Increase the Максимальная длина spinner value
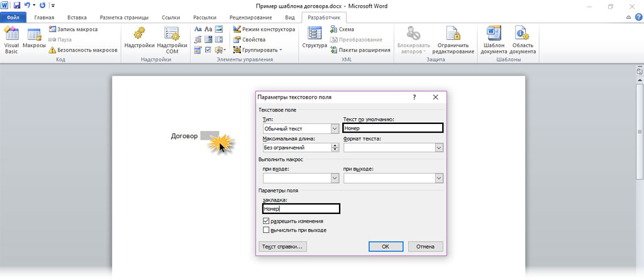 click(x=335, y=145)
